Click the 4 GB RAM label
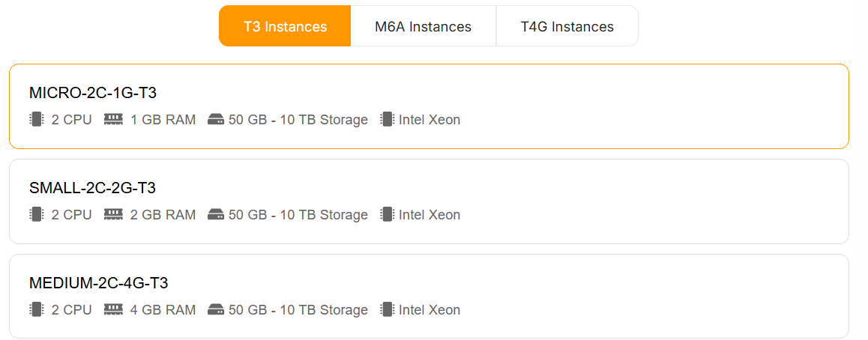 click(x=163, y=309)
